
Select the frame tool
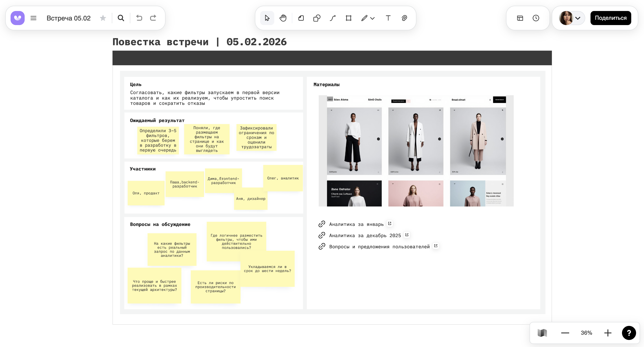point(348,18)
